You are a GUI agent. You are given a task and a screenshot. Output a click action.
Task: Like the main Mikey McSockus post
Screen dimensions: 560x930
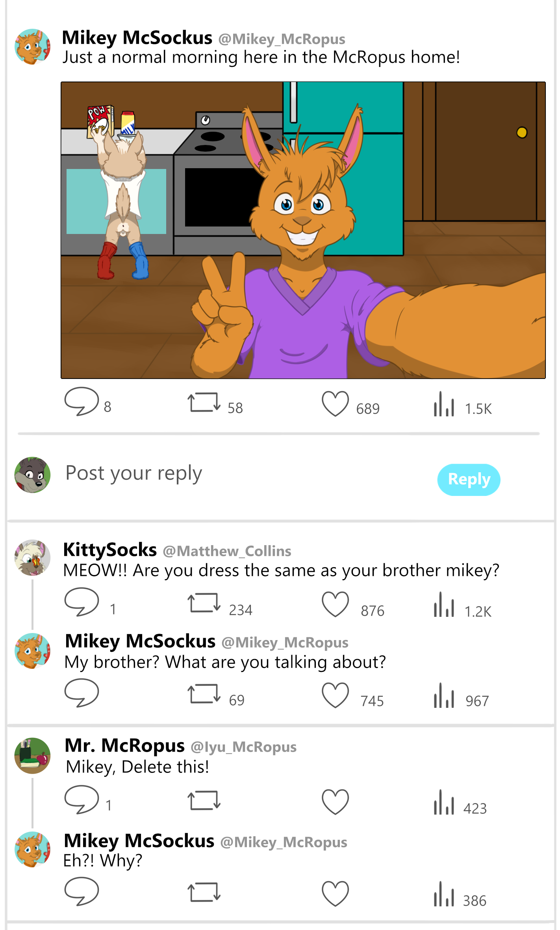tap(335, 404)
